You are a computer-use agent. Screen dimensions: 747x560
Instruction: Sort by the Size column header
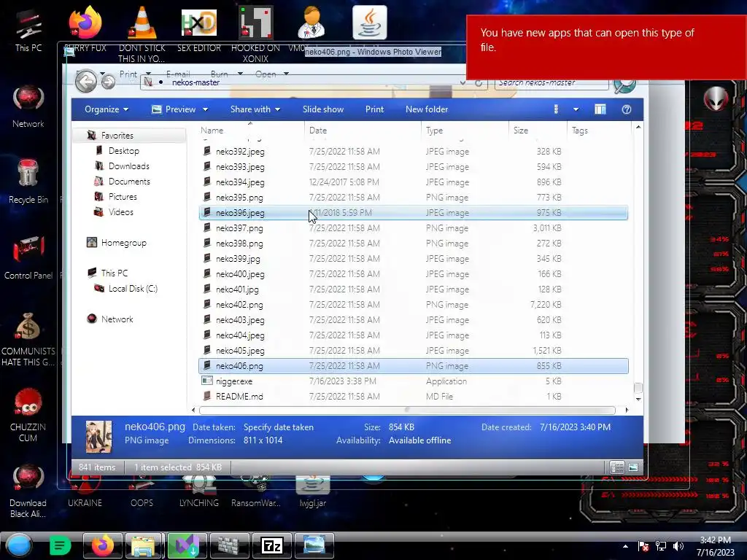538,130
